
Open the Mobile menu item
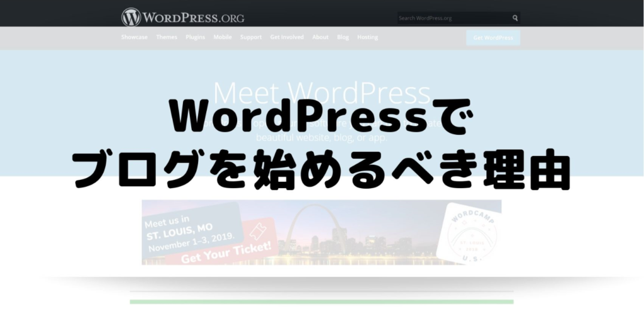(x=223, y=37)
